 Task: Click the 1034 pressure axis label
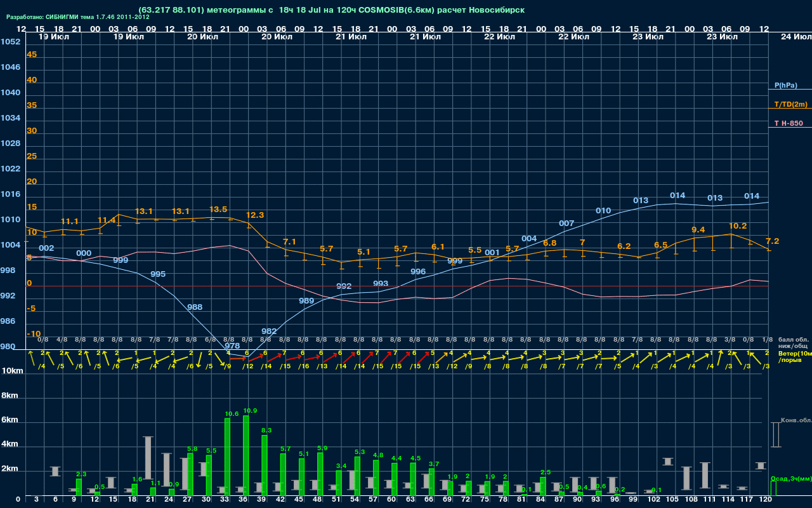tap(10, 118)
